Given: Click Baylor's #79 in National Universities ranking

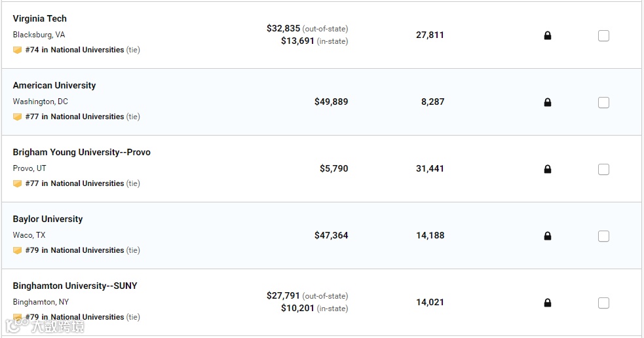Looking at the screenshot, I should click(x=75, y=250).
